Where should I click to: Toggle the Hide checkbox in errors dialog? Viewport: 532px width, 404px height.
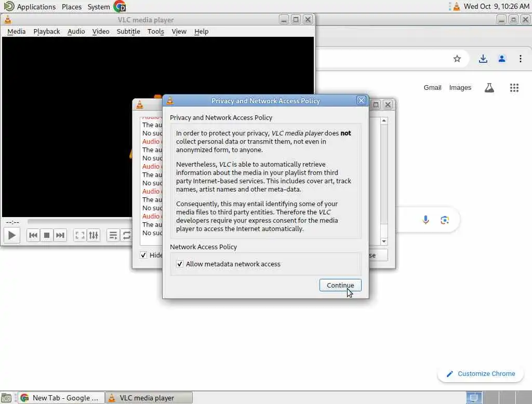tap(143, 255)
